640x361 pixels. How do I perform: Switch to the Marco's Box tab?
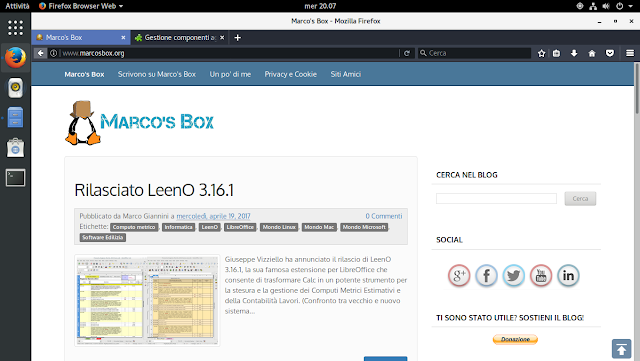[x=81, y=38]
